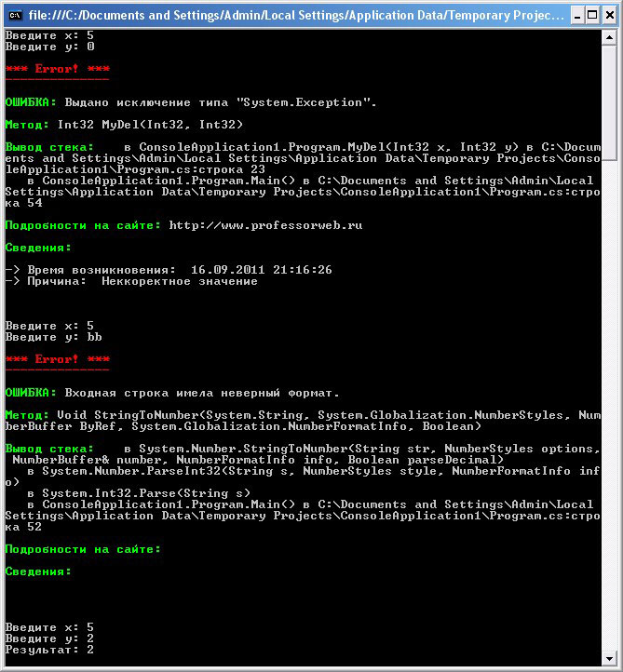Click 'ка 52' stack line number text
Screen dimensions: 623x672
click(23, 527)
